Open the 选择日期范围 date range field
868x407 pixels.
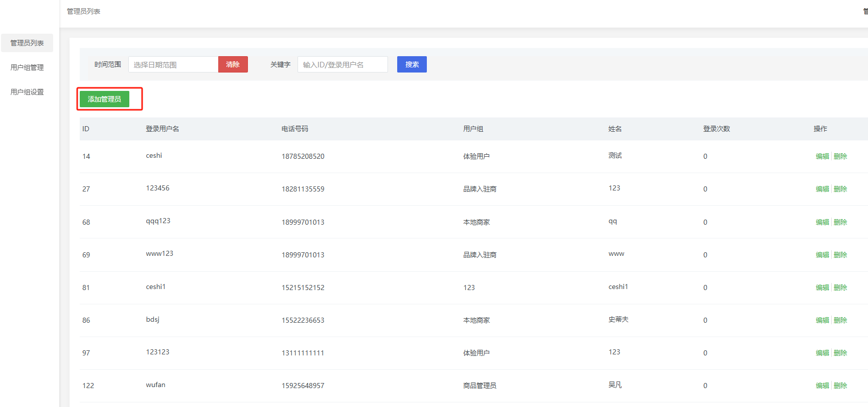173,64
